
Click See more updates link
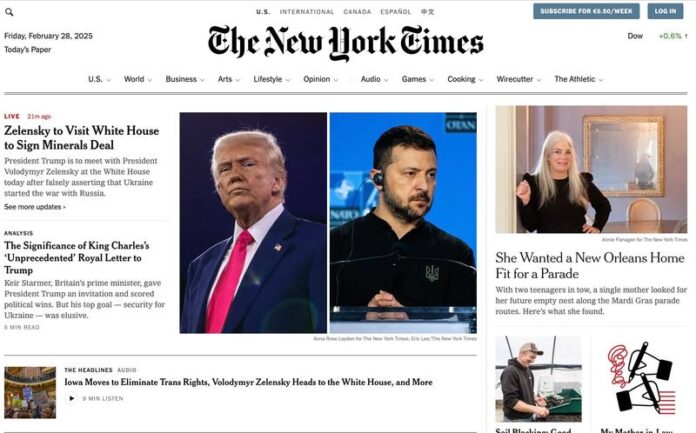pyautogui.click(x=35, y=207)
